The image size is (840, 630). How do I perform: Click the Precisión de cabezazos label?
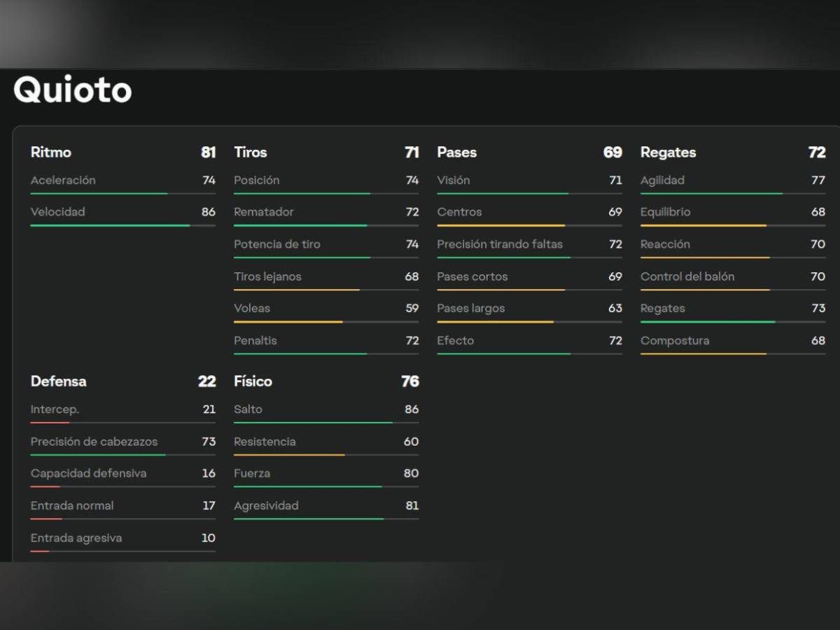(94, 442)
